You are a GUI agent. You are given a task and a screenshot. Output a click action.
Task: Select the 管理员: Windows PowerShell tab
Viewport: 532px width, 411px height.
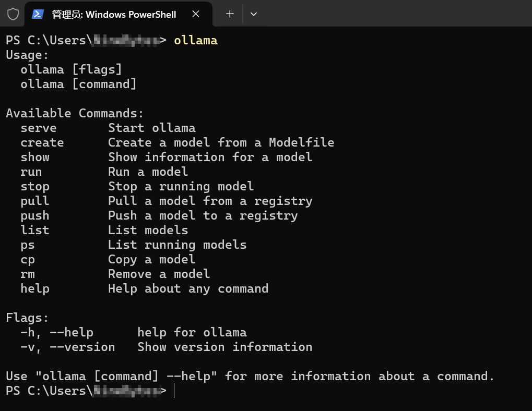point(119,14)
